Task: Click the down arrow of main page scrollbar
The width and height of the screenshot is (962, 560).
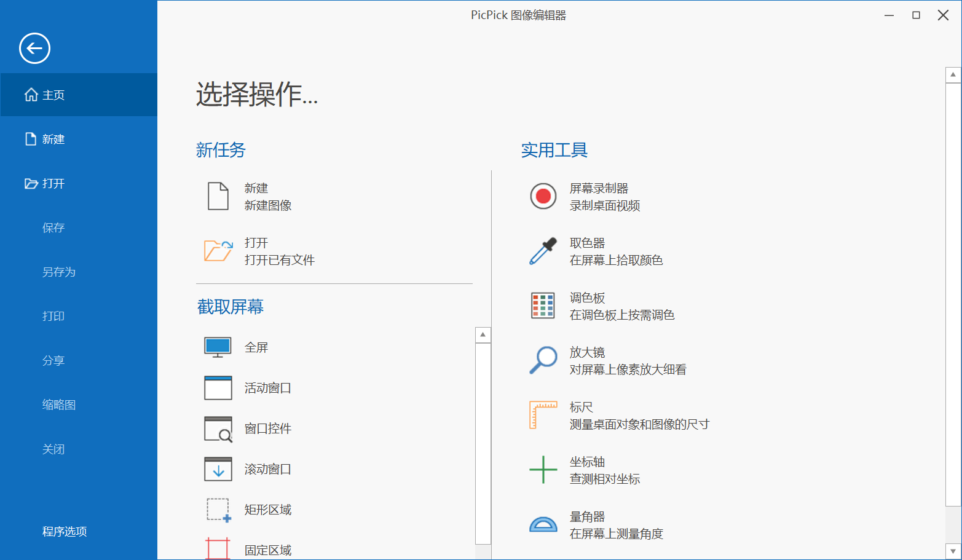Action: [953, 551]
